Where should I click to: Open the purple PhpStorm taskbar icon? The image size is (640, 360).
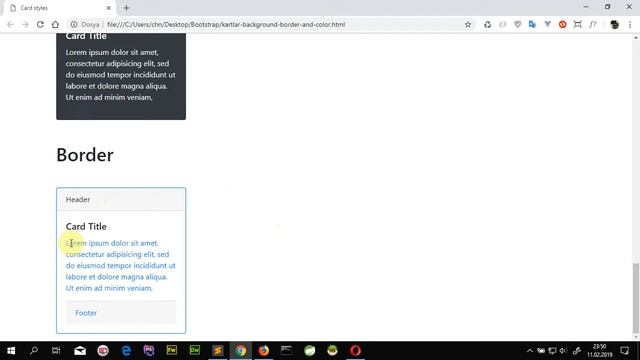149,351
